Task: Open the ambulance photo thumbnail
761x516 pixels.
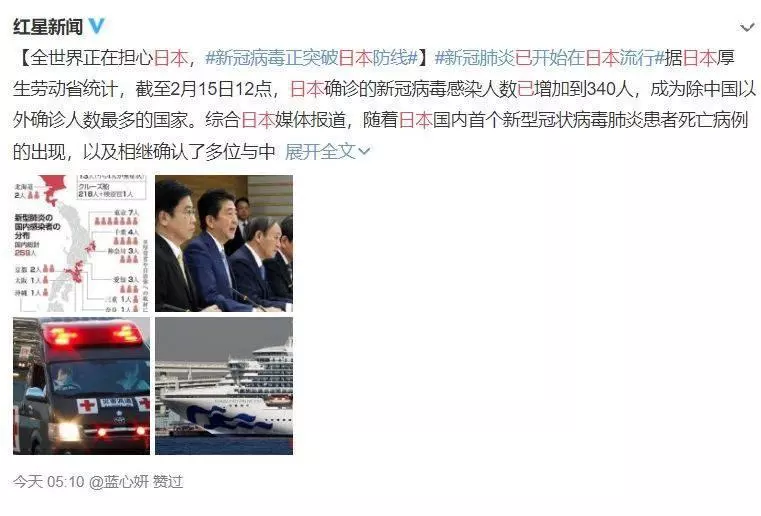Action: [x=82, y=386]
